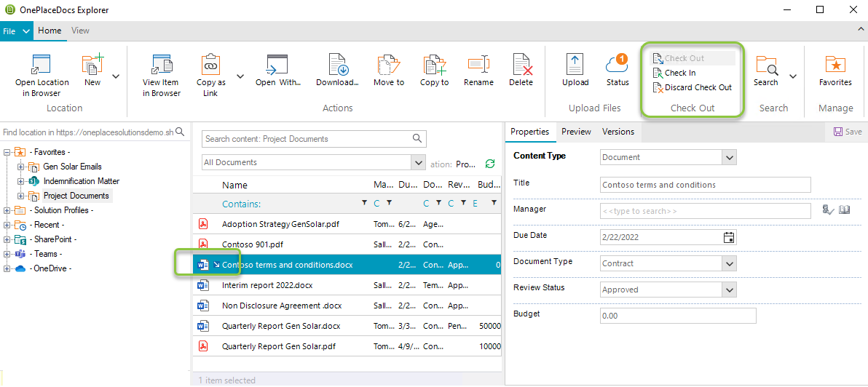Image resolution: width=868 pixels, height=387 pixels.
Task: Click the find location magnifier icon
Action: coord(181,132)
